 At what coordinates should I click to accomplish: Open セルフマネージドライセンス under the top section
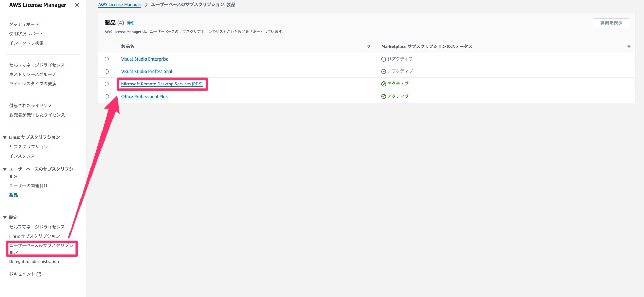pyautogui.click(x=37, y=65)
